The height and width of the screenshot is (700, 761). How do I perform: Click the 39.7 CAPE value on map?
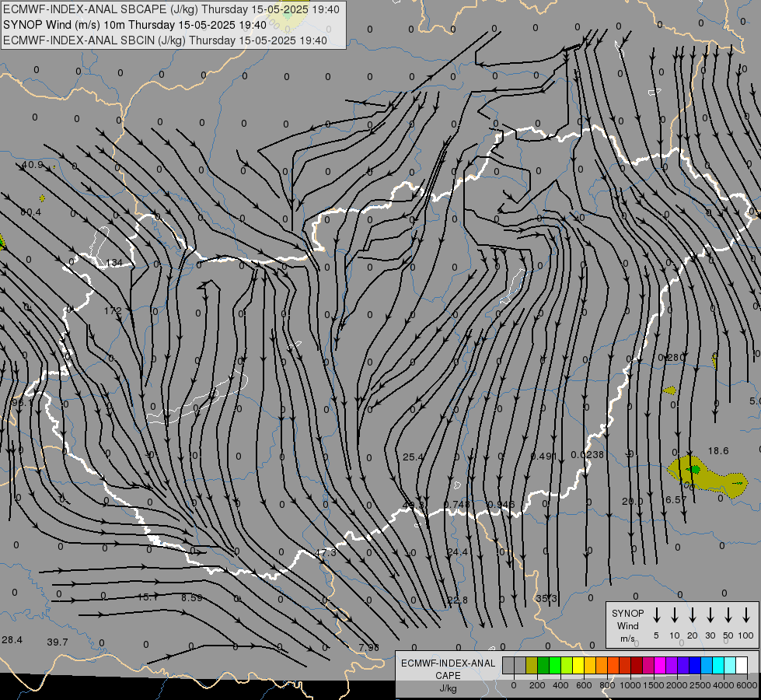click(58, 642)
